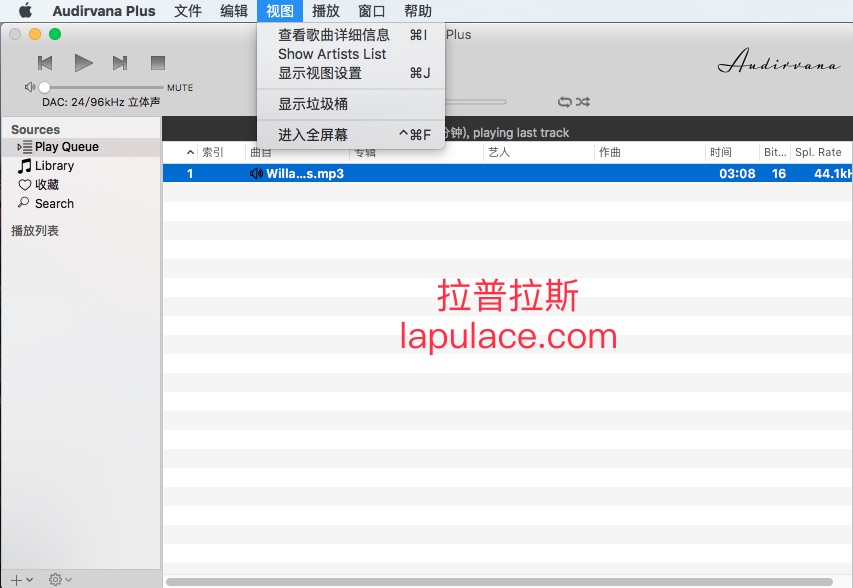Toggle MUTE next to volume slider
Image resolution: width=853 pixels, height=588 pixels.
click(180, 88)
